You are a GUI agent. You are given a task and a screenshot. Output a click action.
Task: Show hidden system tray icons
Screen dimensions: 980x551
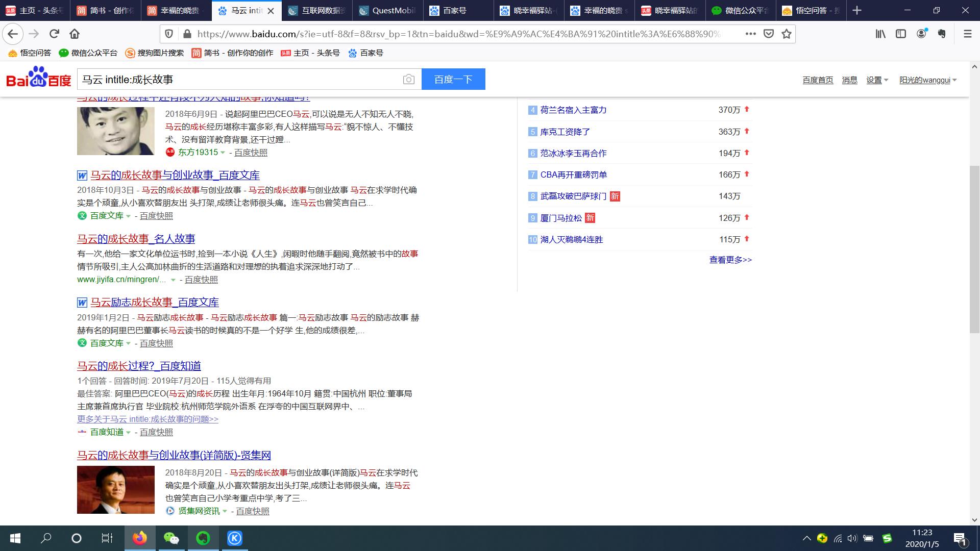[806, 538]
